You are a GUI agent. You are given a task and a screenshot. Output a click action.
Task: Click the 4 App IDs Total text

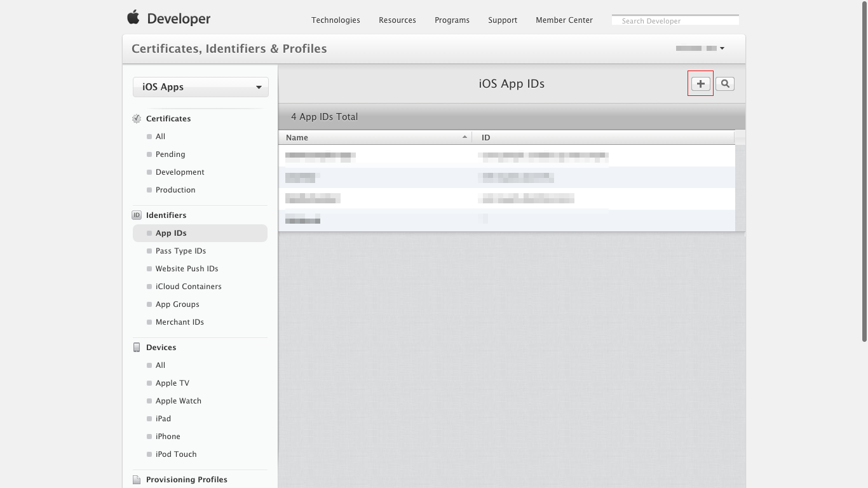pyautogui.click(x=324, y=117)
